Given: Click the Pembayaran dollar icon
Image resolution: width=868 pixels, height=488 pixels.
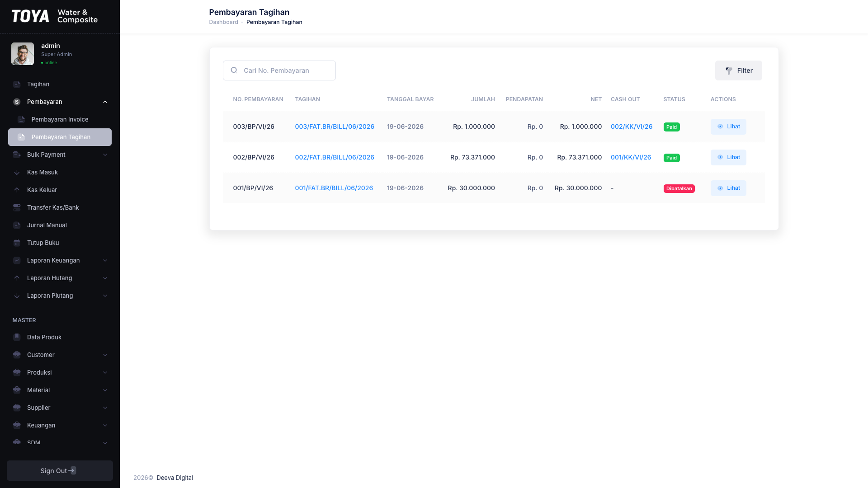Looking at the screenshot, I should tap(17, 102).
